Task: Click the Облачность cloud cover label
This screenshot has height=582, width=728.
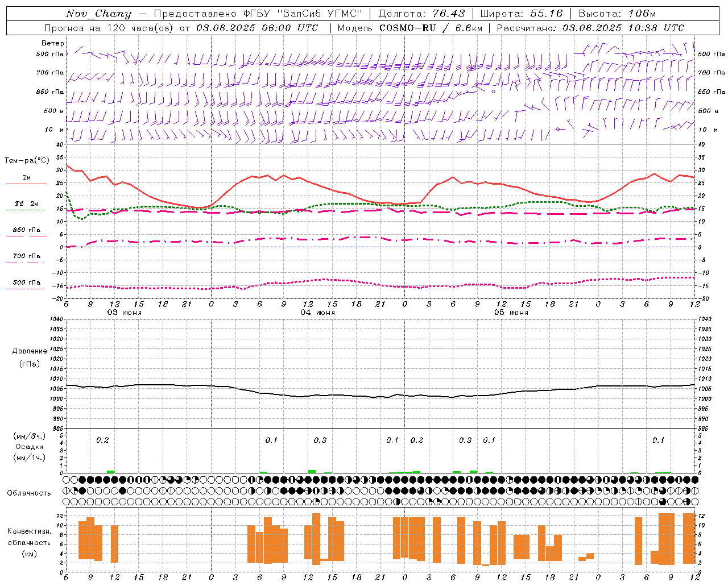Action: (29, 493)
